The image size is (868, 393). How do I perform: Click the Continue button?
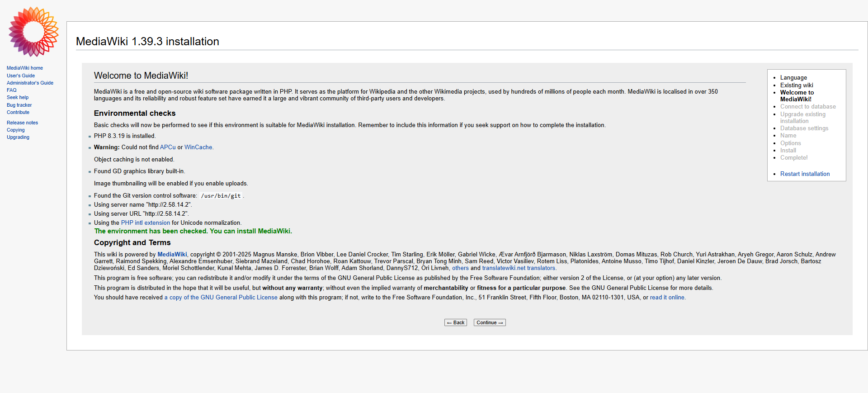tap(490, 322)
